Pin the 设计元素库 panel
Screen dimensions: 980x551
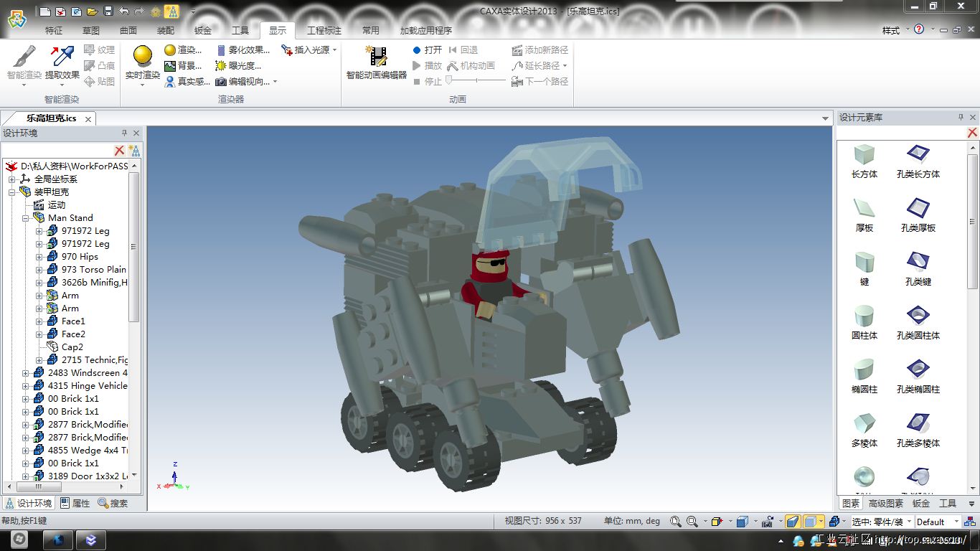click(961, 117)
